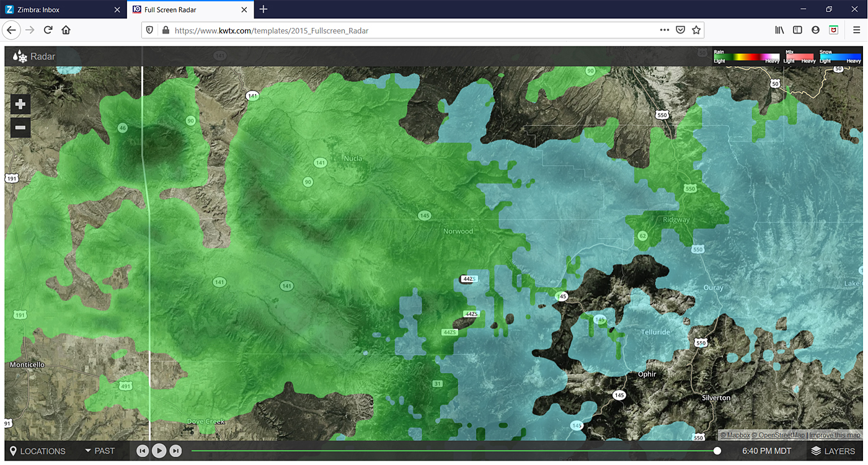Viewport: 868px width, 465px height.
Task: Open a new browser tab
Action: 263,9
